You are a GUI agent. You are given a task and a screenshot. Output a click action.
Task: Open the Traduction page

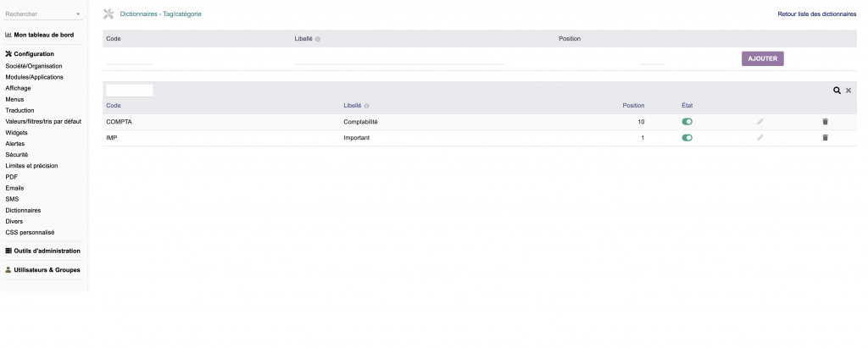20,111
